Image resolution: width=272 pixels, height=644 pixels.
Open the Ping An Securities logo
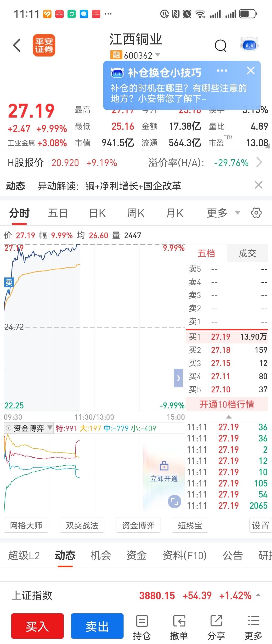point(44,45)
